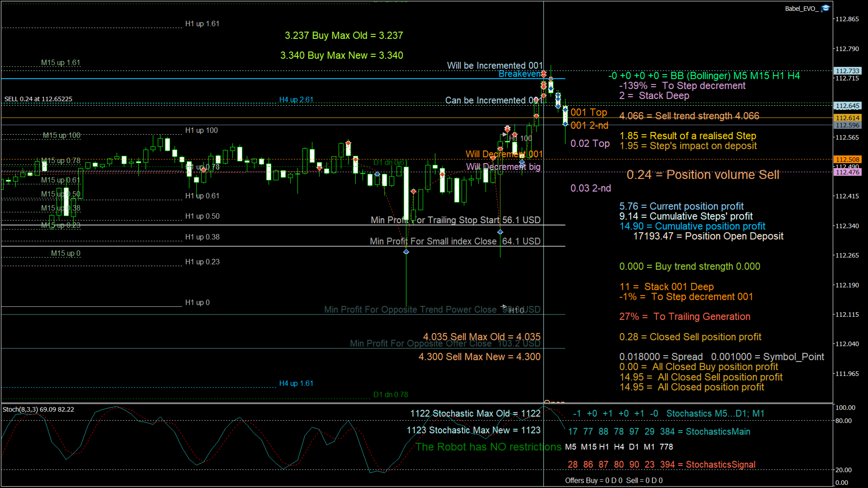Select the '001 Top' label
The height and width of the screenshot is (488, 868).
point(589,112)
